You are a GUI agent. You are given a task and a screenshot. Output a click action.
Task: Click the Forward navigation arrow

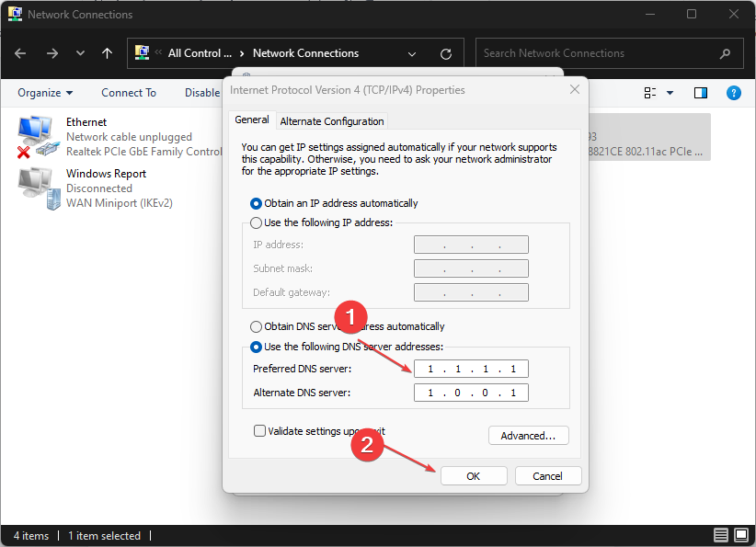coord(52,53)
